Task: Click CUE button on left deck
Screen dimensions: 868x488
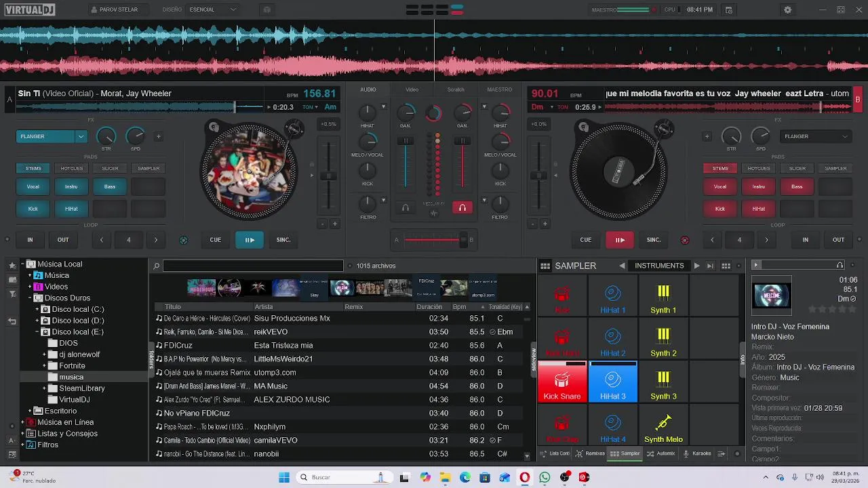Action: tap(215, 240)
